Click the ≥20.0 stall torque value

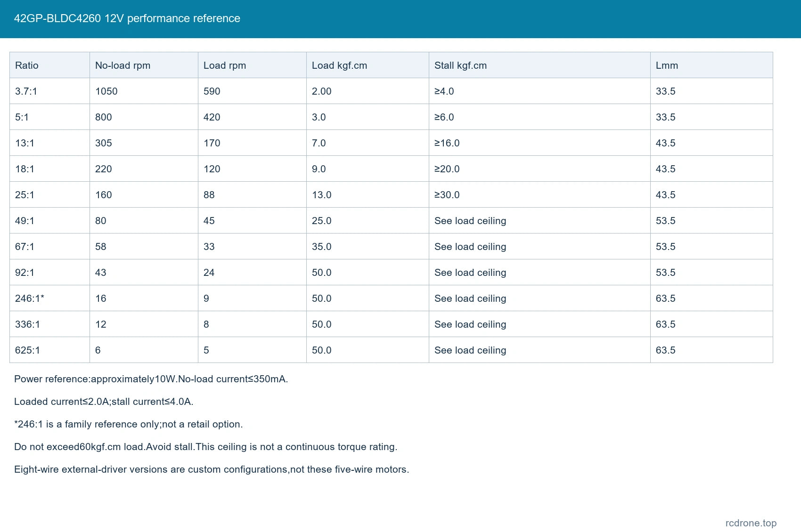click(x=447, y=169)
